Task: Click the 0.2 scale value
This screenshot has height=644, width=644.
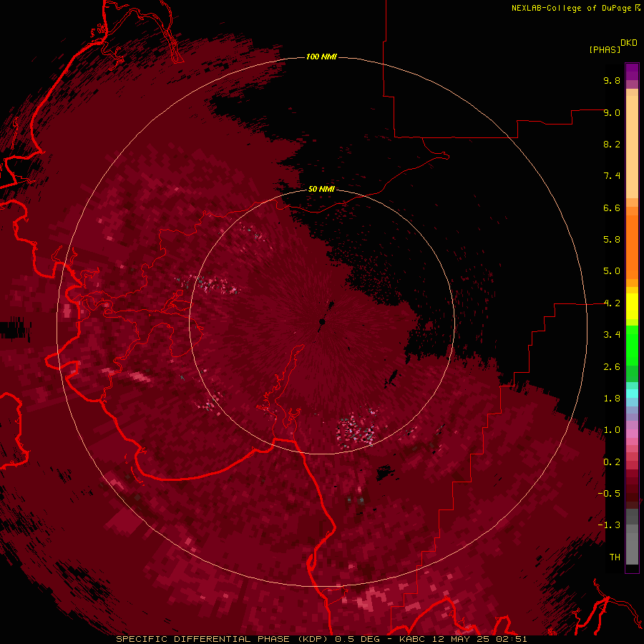Action: click(x=612, y=462)
